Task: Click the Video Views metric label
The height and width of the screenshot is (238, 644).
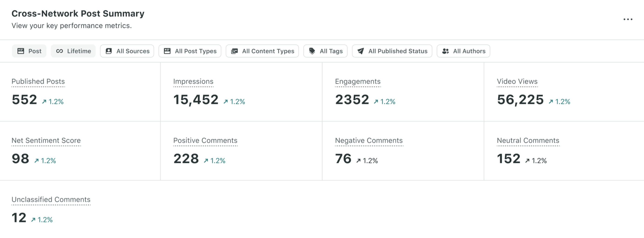Action: pos(517,82)
